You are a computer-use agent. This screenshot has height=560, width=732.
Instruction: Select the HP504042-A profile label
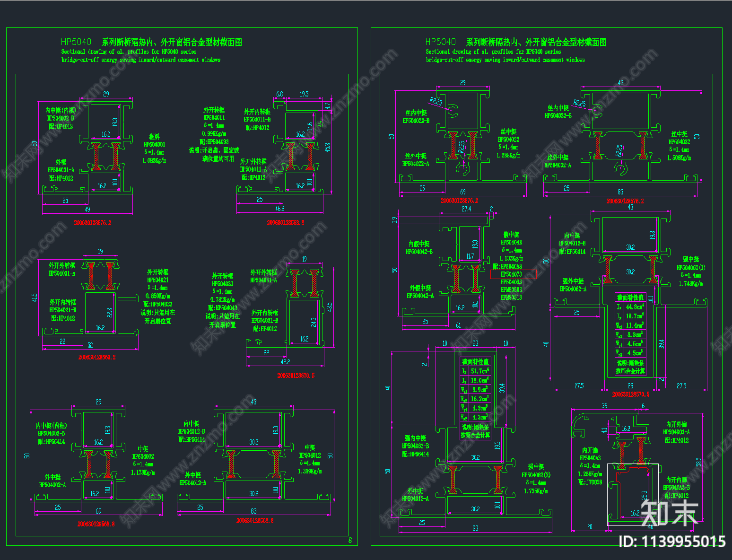(x=420, y=296)
